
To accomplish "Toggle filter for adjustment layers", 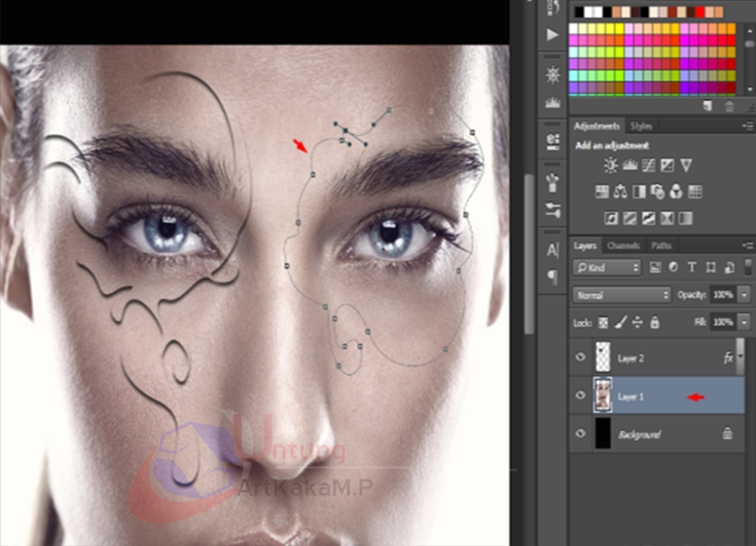I will [674, 267].
